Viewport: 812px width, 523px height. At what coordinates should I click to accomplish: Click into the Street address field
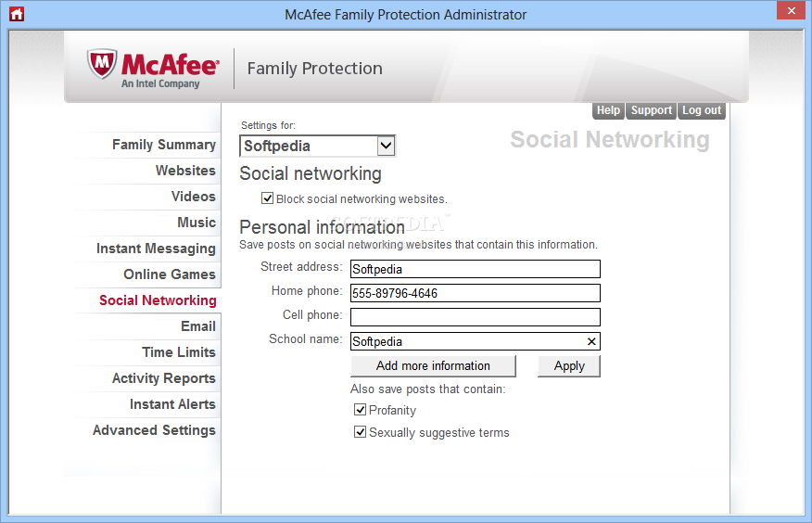tap(475, 269)
